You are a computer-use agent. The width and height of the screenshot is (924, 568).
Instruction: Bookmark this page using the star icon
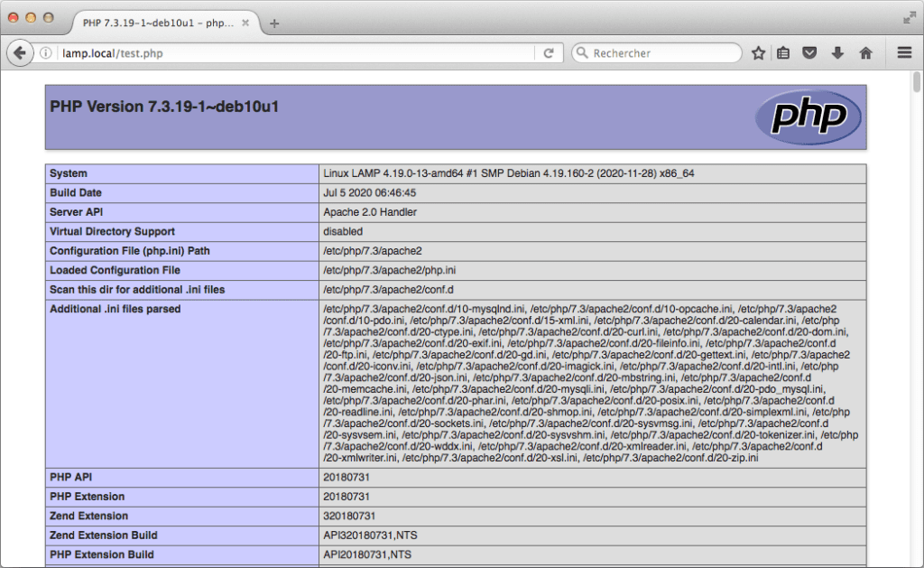pyautogui.click(x=758, y=52)
